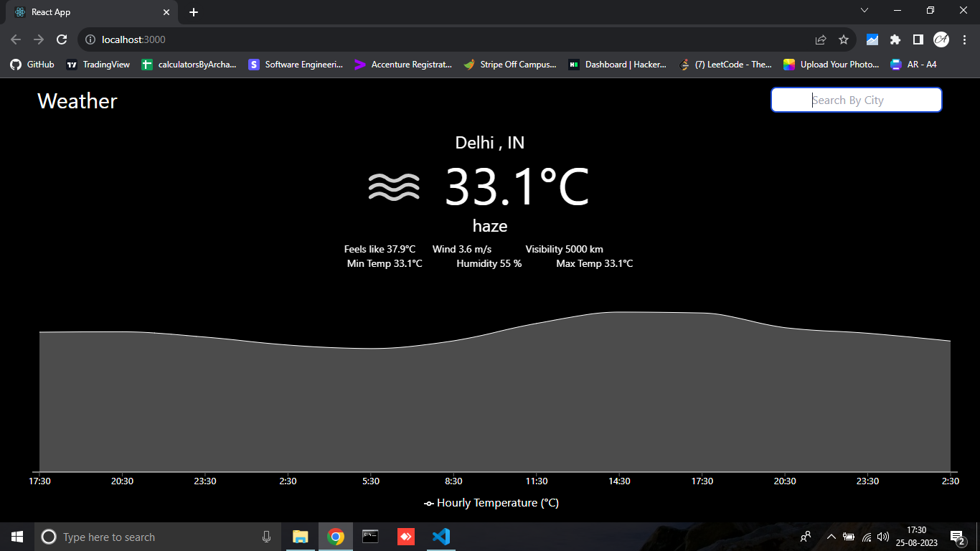Viewport: 980px width, 551px height.
Task: Open VS Code from the taskbar
Action: (x=440, y=536)
